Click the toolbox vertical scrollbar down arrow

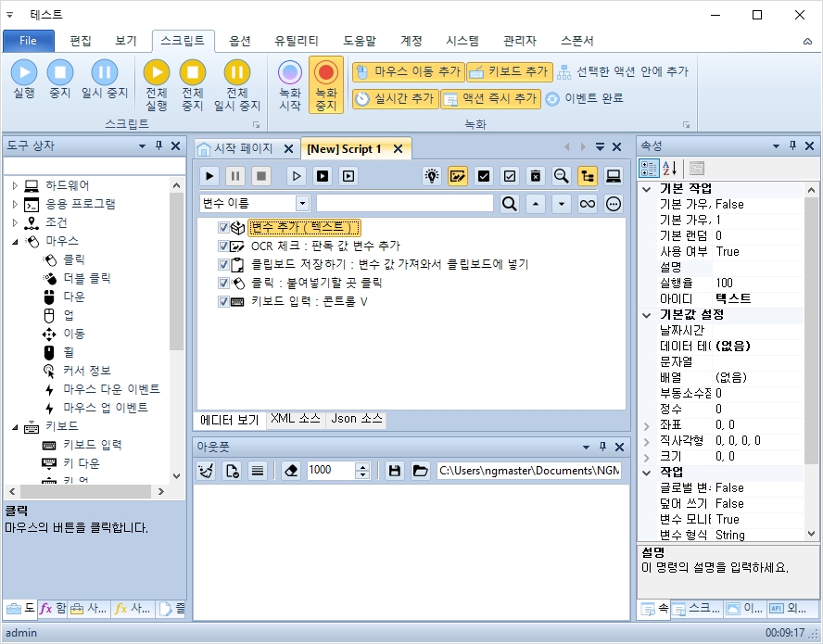click(176, 476)
